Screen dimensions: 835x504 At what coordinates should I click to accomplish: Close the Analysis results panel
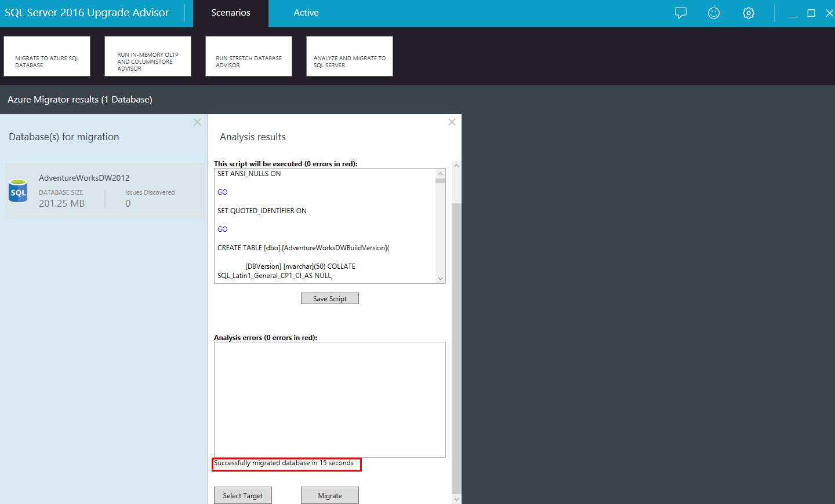(x=452, y=122)
